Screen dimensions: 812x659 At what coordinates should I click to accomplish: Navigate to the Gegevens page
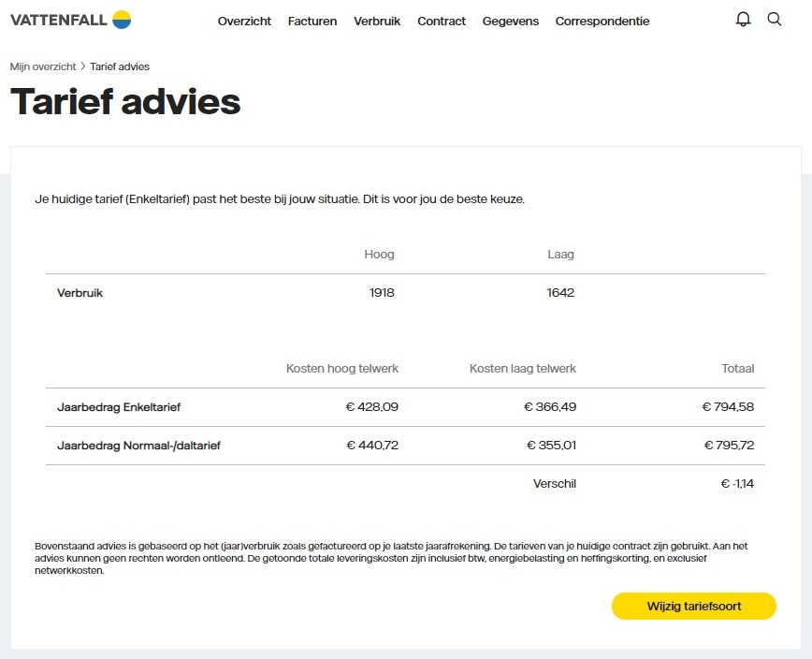pyautogui.click(x=511, y=22)
